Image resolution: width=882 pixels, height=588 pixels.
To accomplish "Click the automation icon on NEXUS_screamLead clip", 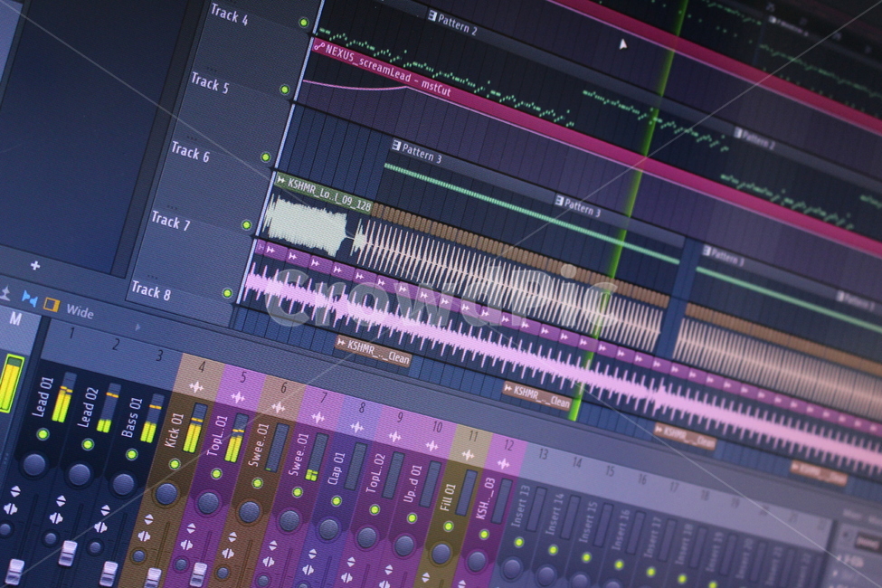I will tap(319, 46).
